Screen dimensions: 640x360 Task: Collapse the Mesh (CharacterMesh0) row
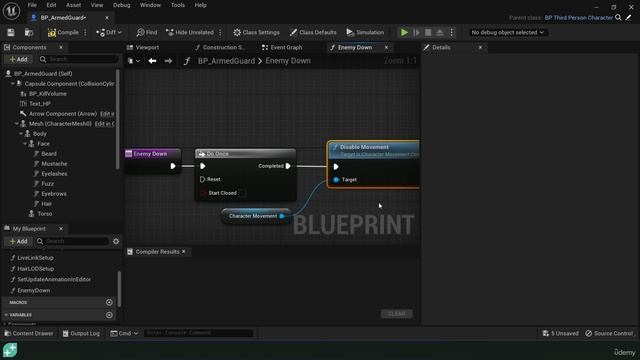click(17, 123)
